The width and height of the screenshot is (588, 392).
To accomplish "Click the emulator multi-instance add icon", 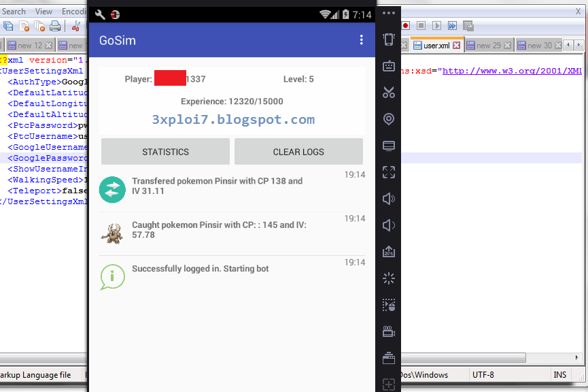I will pyautogui.click(x=389, y=385).
